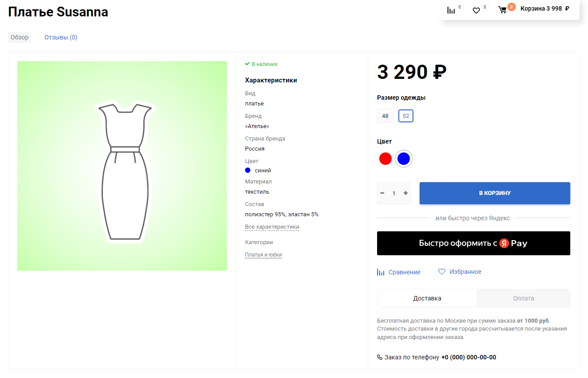588x378 pixels.
Task: Open the Платья и юбки category link
Action: (x=264, y=255)
